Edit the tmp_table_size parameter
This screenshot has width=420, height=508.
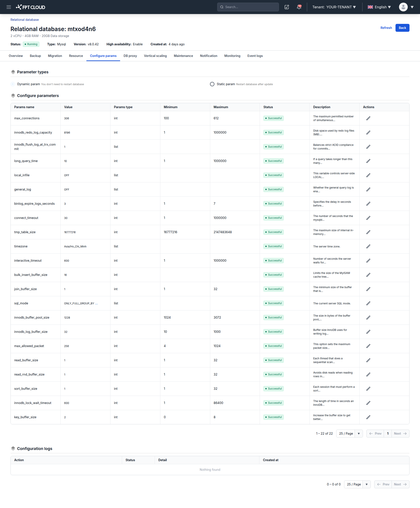pos(368,232)
